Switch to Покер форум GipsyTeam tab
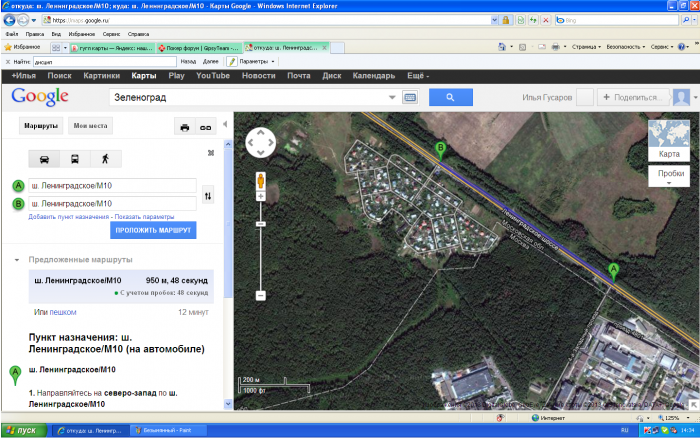 pyautogui.click(x=199, y=48)
